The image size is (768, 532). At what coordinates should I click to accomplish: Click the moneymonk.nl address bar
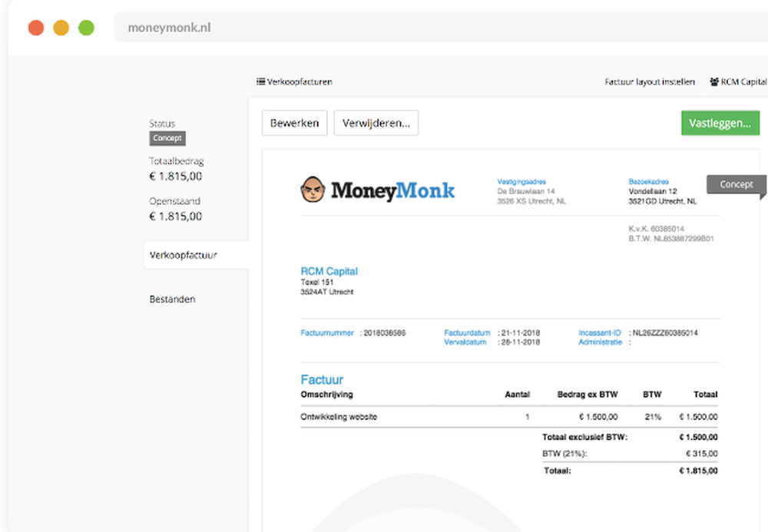pos(441,28)
